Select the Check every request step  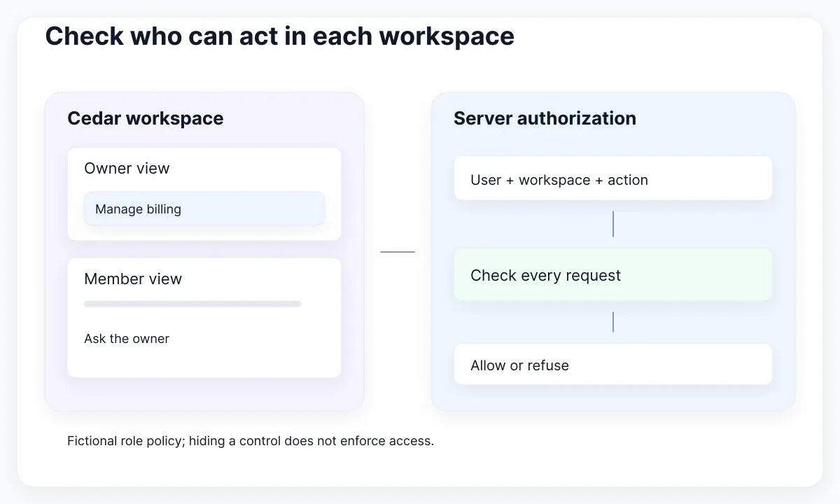click(x=612, y=275)
